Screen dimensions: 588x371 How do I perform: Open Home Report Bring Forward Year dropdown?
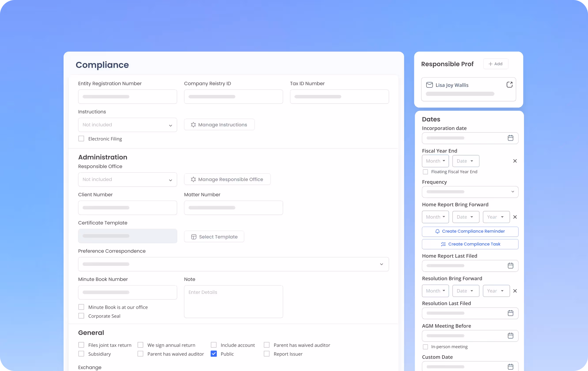pyautogui.click(x=496, y=217)
